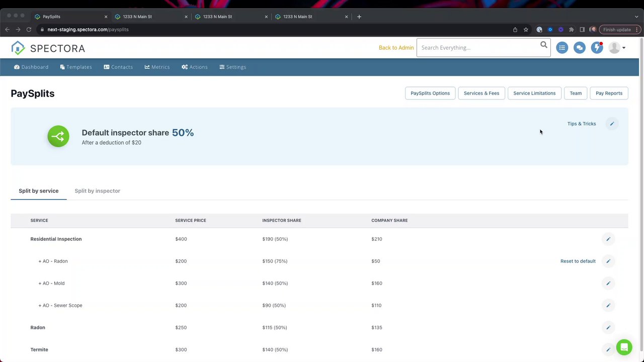Click the magnifier icon in Search Everything
The width and height of the screenshot is (644, 362).
pos(544,45)
